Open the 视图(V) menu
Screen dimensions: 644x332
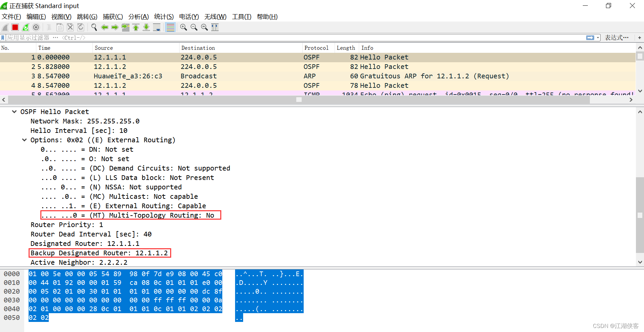[61, 16]
